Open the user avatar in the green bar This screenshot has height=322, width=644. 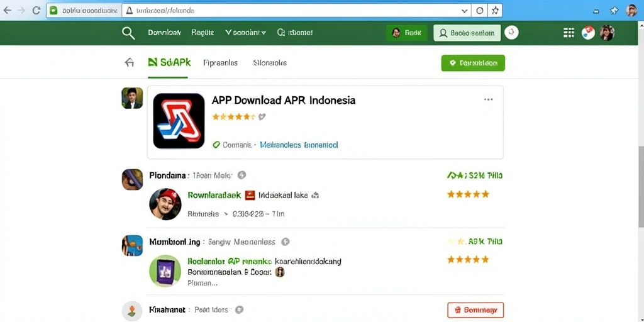pos(607,33)
